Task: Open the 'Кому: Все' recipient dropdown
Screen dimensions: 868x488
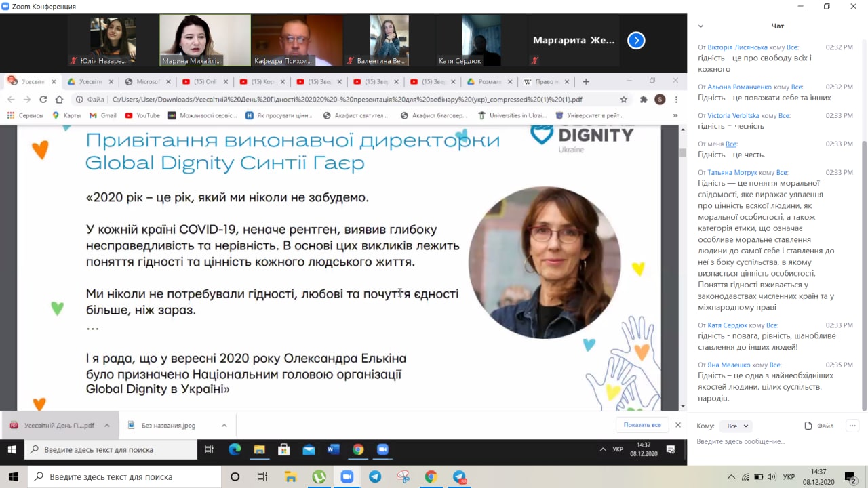Action: tap(737, 426)
